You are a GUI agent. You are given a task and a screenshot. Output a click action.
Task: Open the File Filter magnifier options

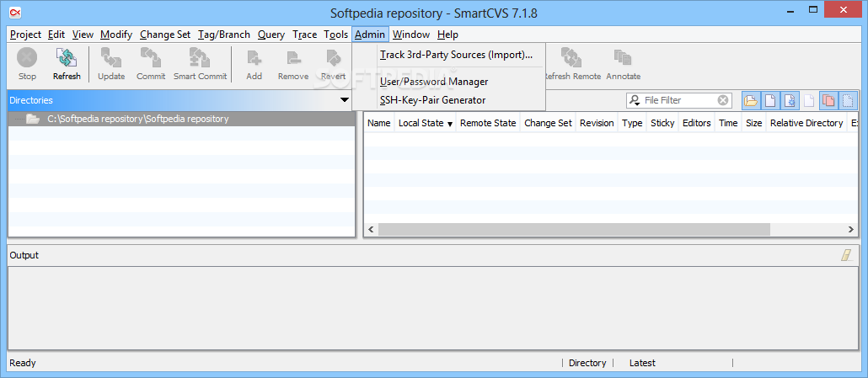point(635,100)
